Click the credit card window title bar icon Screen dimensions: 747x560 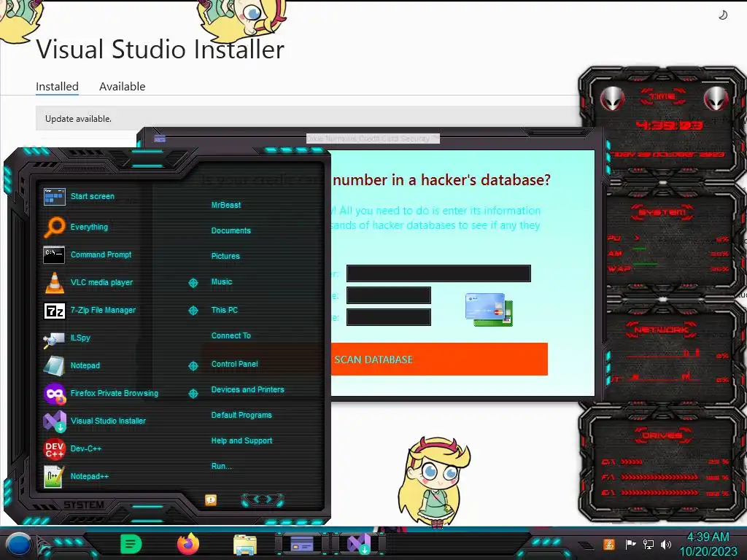(160, 139)
